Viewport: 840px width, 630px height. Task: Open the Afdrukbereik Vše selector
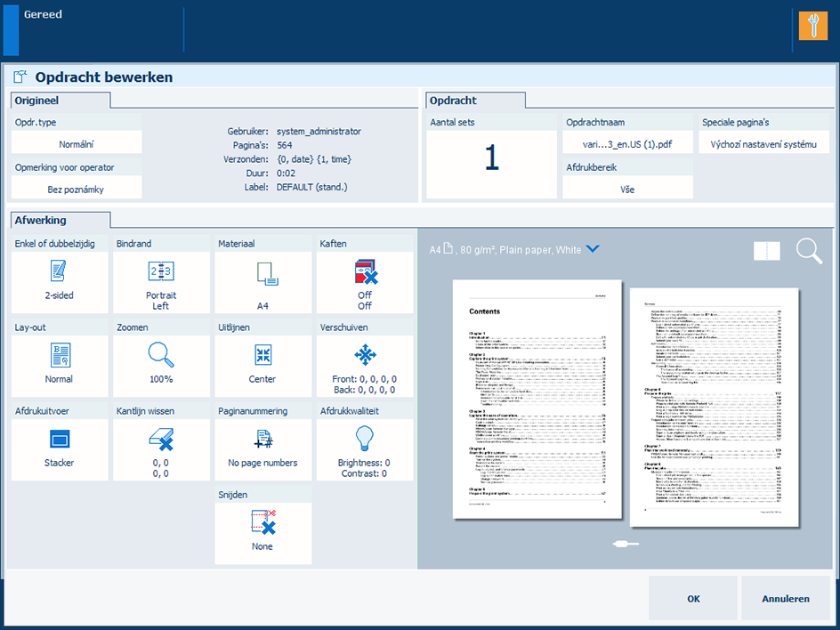[627, 189]
